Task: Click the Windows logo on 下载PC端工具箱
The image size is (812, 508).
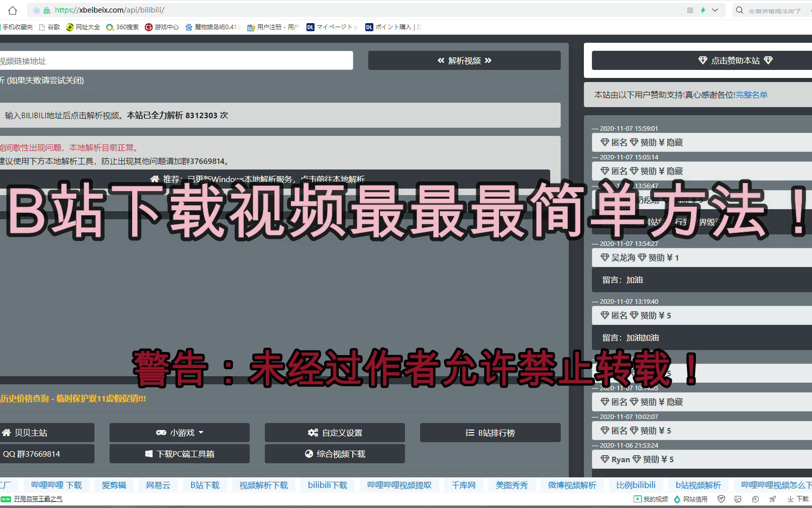Action: click(149, 454)
